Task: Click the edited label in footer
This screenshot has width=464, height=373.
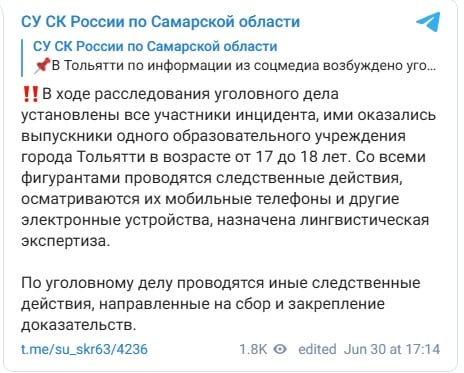Action: coord(317,349)
